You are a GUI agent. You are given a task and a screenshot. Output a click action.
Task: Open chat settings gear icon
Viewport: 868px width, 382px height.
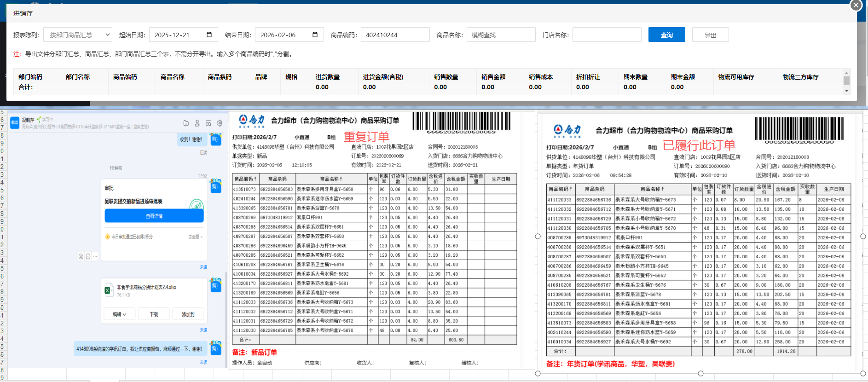[220, 123]
